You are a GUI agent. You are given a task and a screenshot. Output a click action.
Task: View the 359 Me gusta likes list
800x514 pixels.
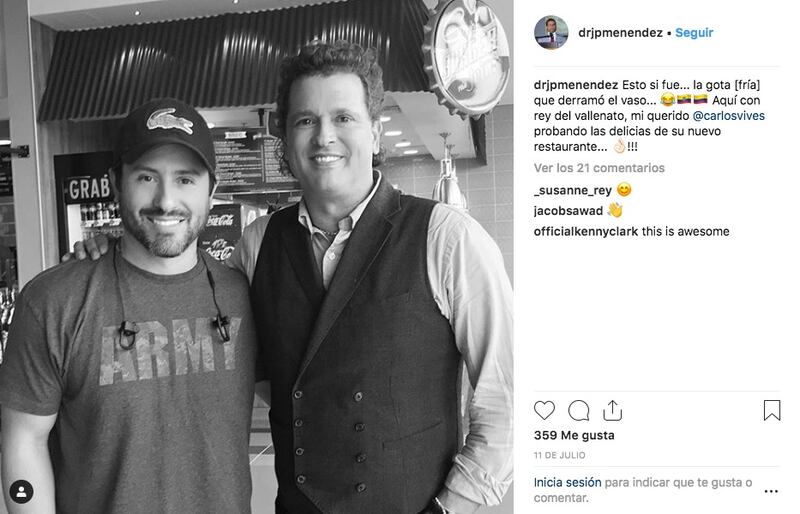[x=574, y=435]
